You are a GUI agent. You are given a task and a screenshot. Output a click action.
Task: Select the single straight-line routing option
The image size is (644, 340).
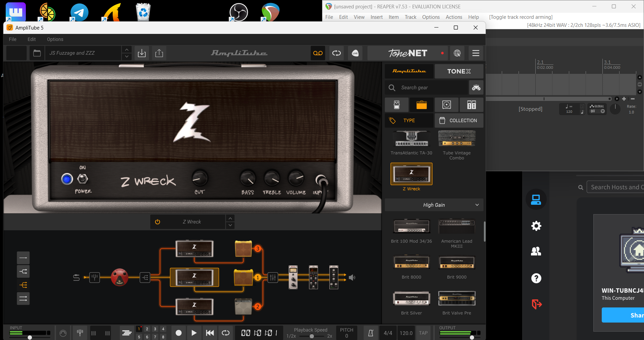pyautogui.click(x=23, y=258)
